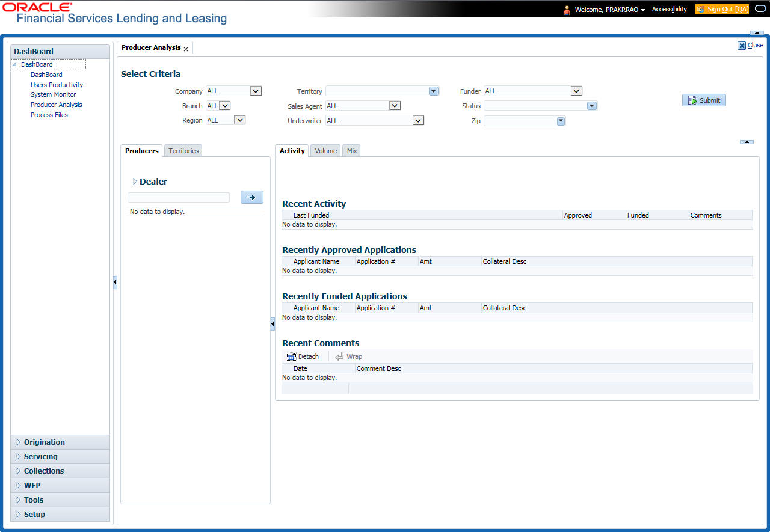The width and height of the screenshot is (770, 532).
Task: Open the Welcome, PRAKRRAO user menu
Action: pyautogui.click(x=609, y=10)
